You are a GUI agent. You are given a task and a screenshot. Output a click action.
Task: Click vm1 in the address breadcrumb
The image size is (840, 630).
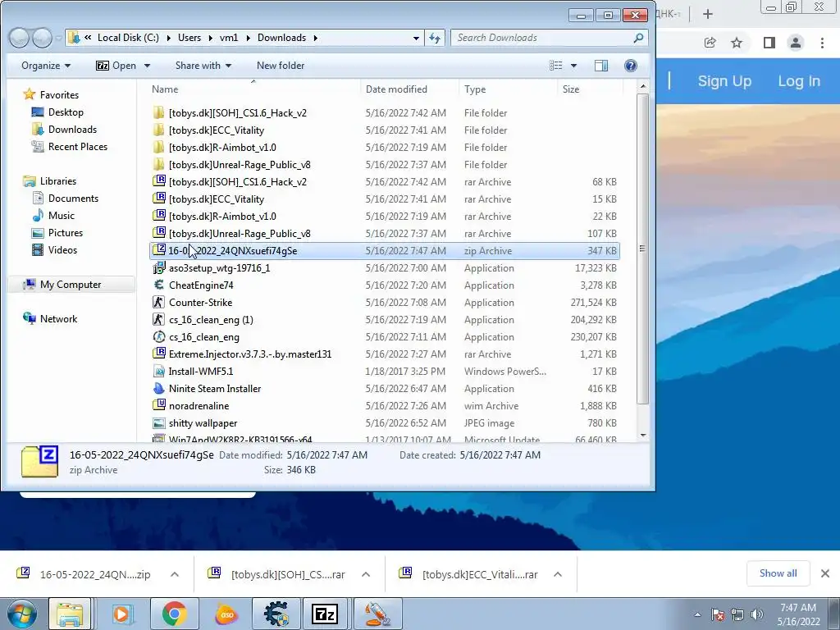coord(229,38)
